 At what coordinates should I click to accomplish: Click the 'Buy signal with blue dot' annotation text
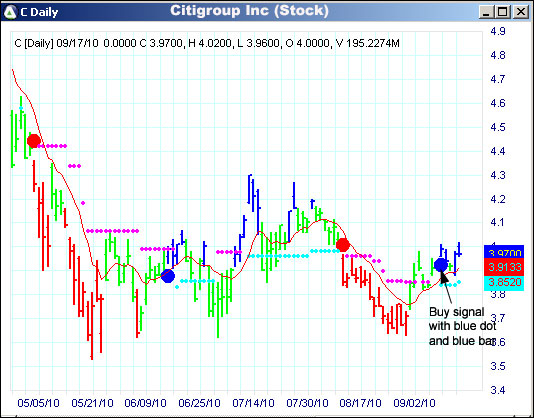pos(462,326)
